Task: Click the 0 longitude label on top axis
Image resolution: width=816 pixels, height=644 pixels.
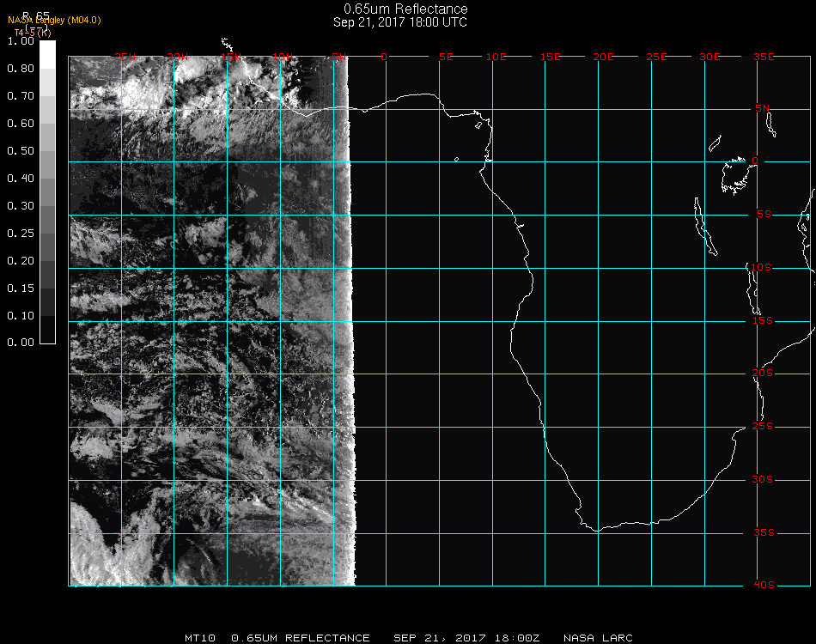Action: coord(385,57)
